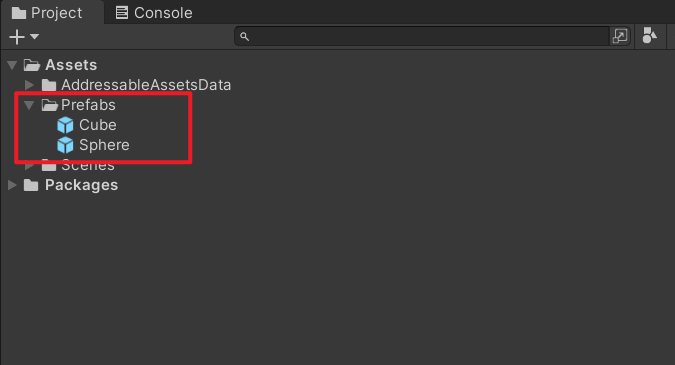Select the Sphere prefab icon

65,145
